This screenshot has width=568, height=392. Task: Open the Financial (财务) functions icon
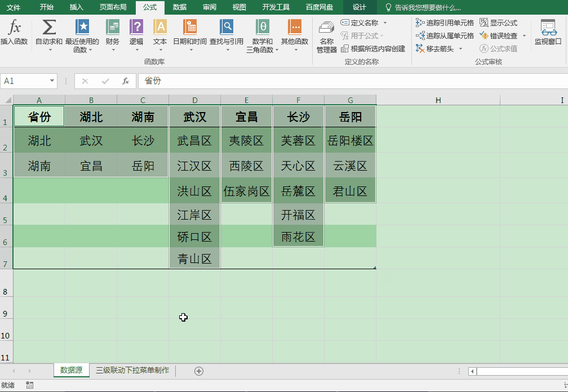pyautogui.click(x=113, y=28)
